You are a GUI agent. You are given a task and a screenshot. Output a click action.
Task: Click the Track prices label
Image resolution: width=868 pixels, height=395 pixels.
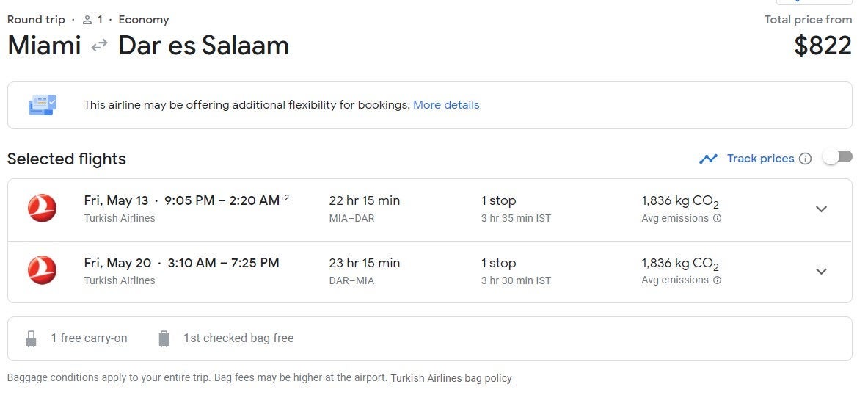(760, 159)
